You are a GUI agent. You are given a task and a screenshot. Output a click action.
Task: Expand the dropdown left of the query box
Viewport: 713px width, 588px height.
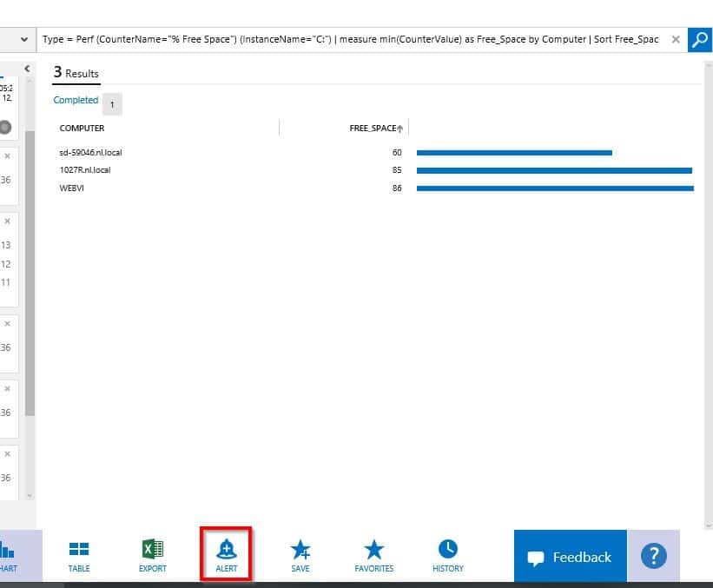[x=22, y=40]
